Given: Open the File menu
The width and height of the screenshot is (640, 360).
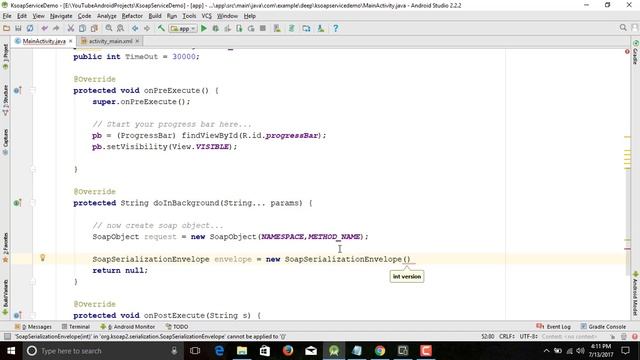Looking at the screenshot, I should click(x=7, y=16).
